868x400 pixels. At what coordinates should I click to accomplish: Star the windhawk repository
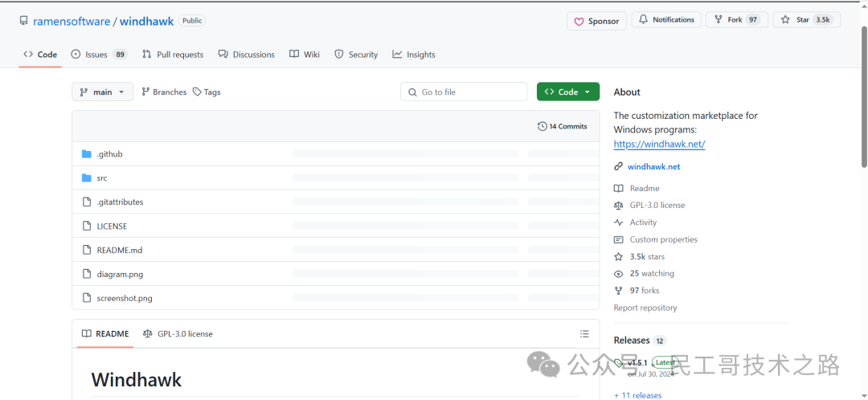click(x=807, y=20)
